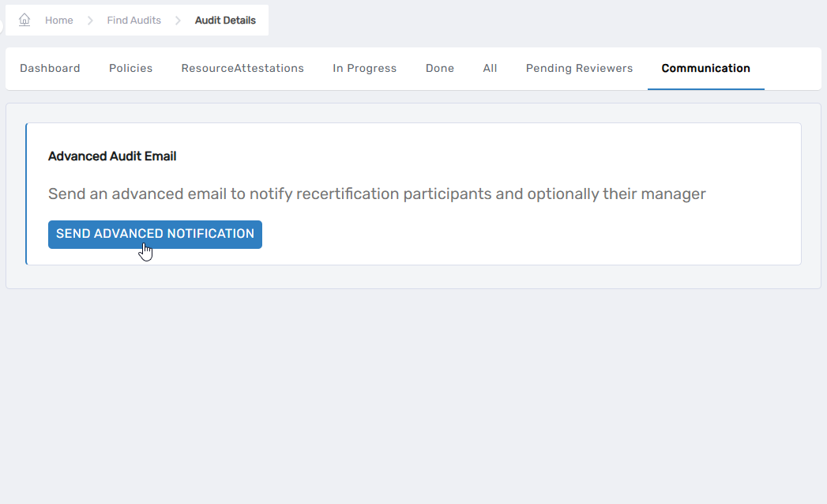Click the Advanced Audit Email heading
The height and width of the screenshot is (504, 827).
click(x=112, y=156)
